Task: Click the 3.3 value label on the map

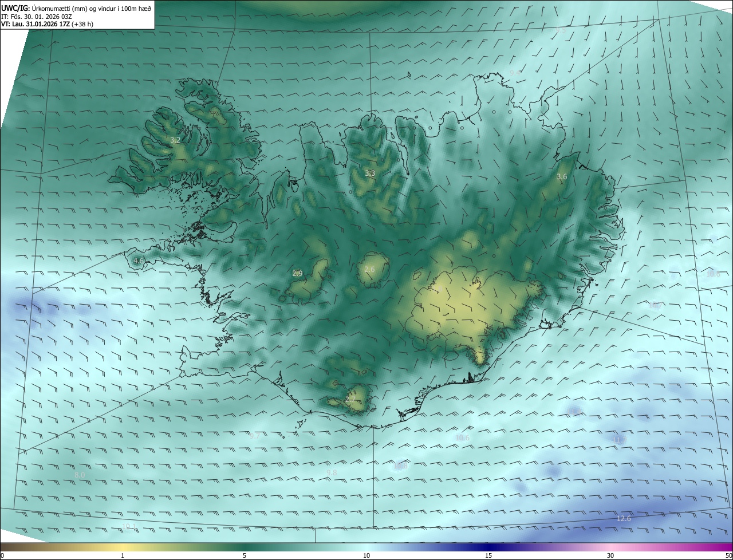Action: tap(370, 173)
